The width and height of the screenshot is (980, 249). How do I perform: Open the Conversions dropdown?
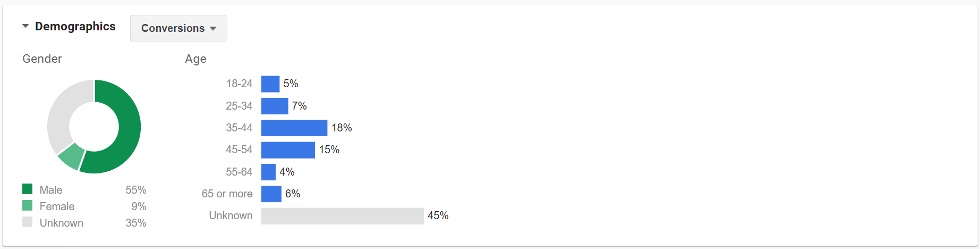pos(178,28)
